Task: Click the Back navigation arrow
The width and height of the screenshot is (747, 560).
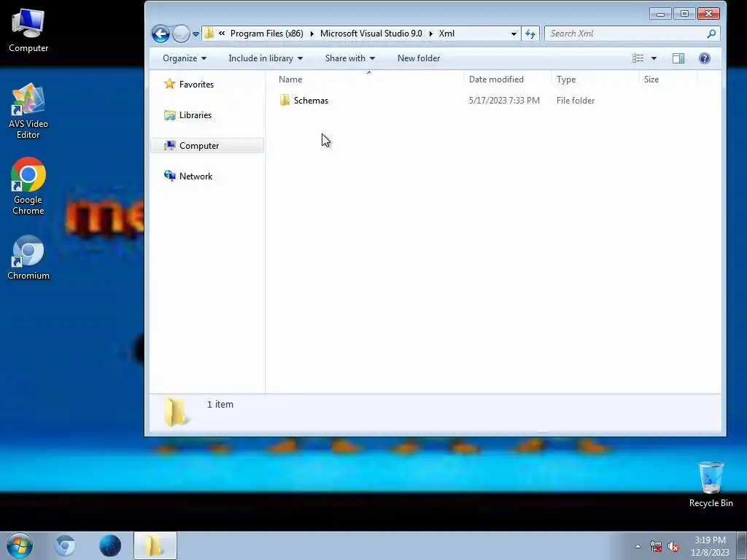Action: [160, 34]
